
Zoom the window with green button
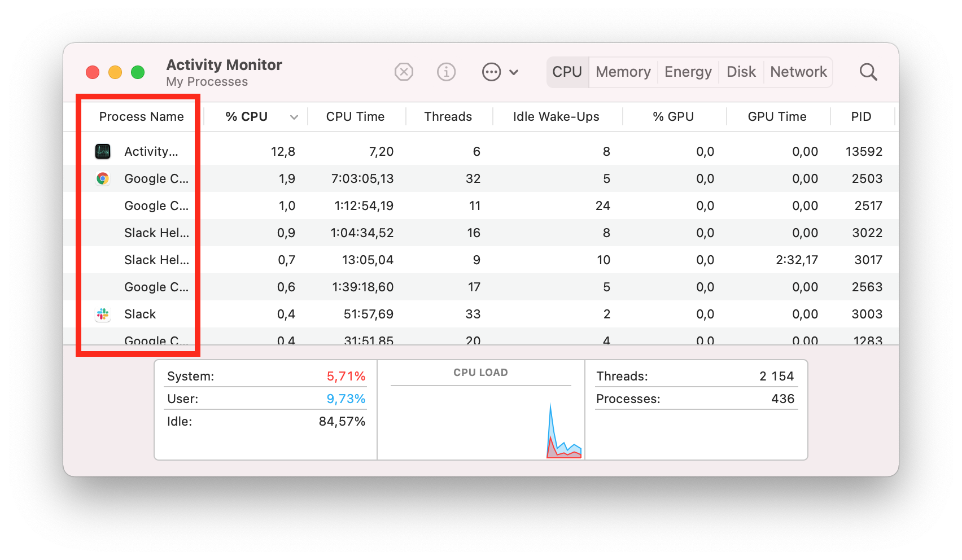coord(138,72)
